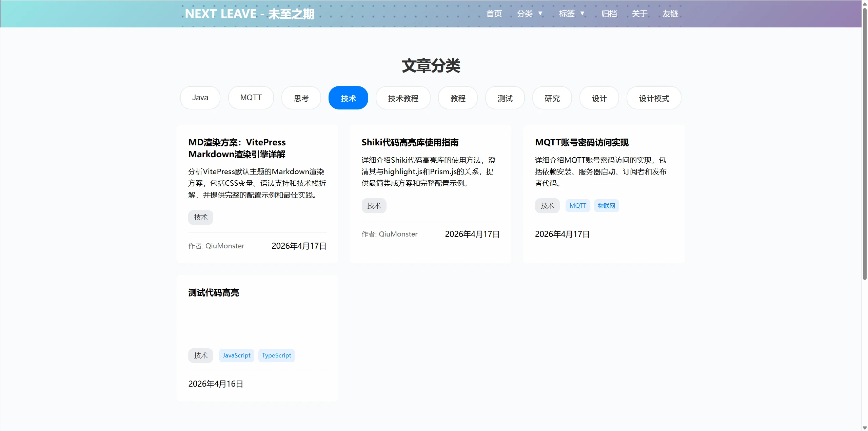The height and width of the screenshot is (431, 868).
Task: Click the 物联网 tag chip
Action: coord(606,206)
